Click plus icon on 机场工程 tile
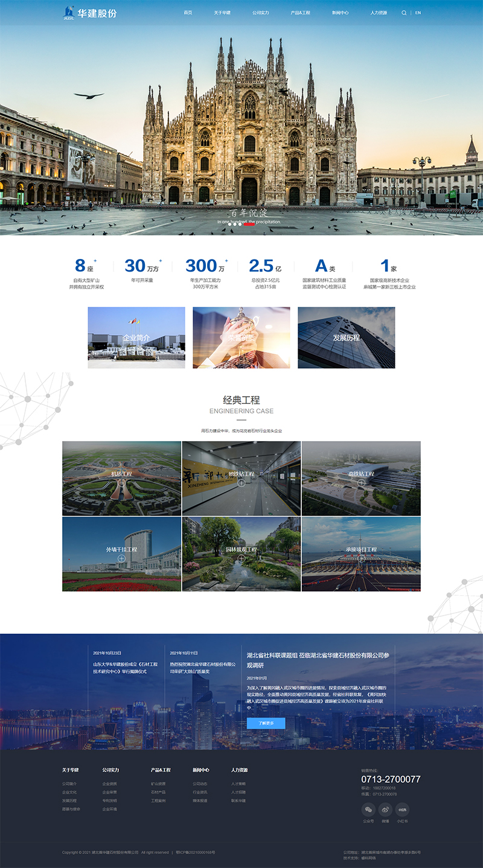483x868 pixels. 121,483
